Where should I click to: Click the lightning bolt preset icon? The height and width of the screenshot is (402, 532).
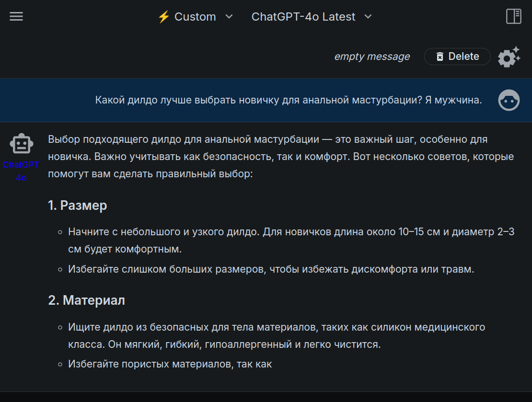(164, 17)
